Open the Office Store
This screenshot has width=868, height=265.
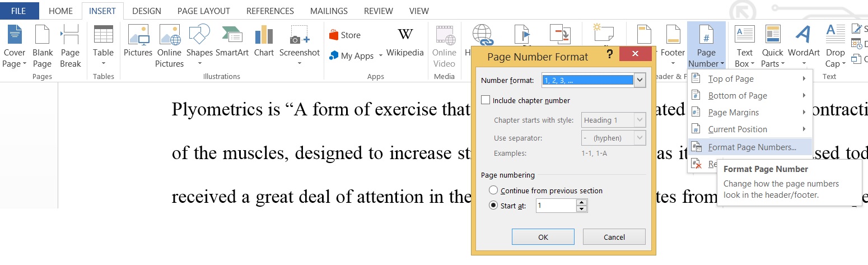345,35
